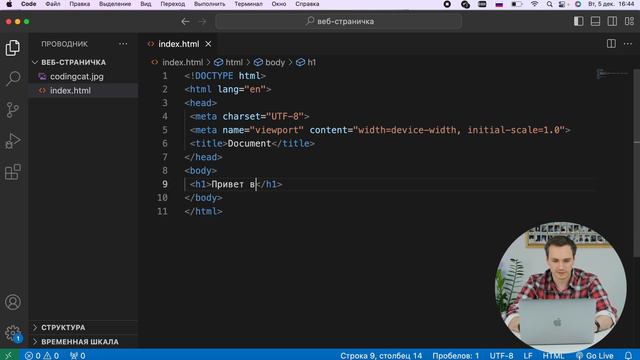Click the ports forwarded status item

pos(78,356)
